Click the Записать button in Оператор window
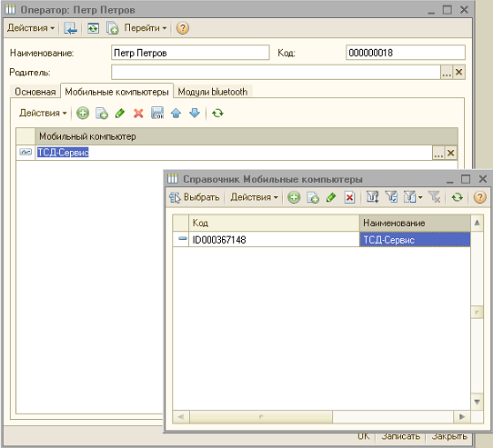 [401, 437]
